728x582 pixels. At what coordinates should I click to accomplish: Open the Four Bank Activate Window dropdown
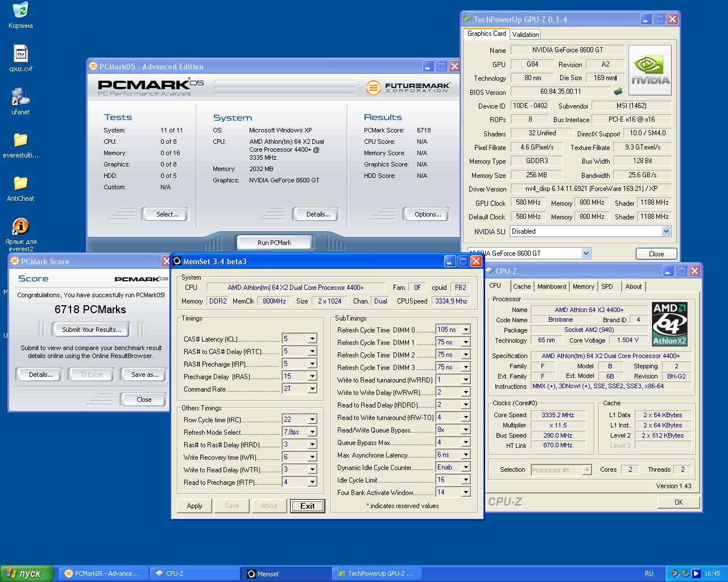[466, 492]
